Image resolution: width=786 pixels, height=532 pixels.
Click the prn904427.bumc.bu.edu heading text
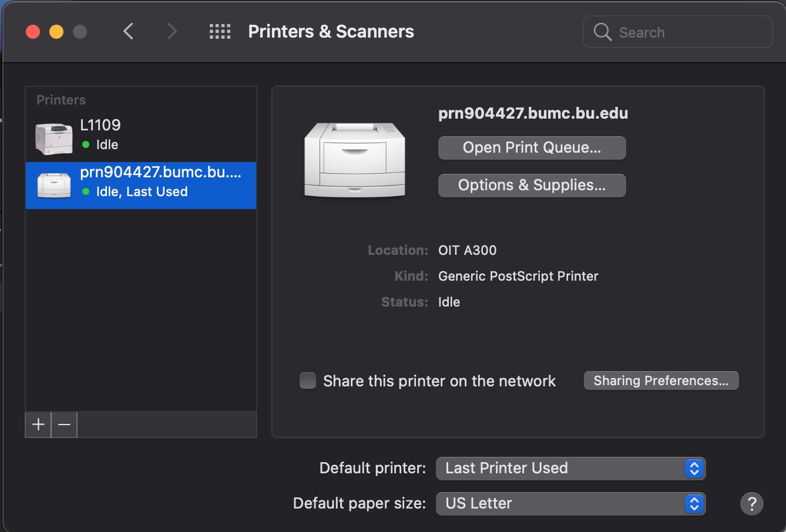click(533, 113)
